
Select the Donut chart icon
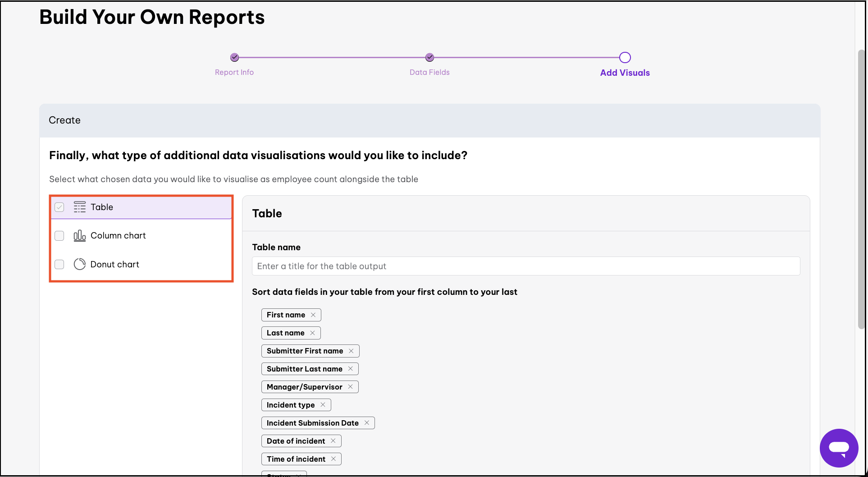(79, 264)
